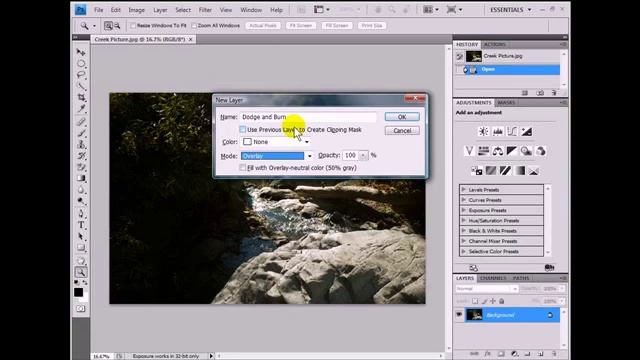
Task: Click the Fit Screen button
Action: click(301, 26)
